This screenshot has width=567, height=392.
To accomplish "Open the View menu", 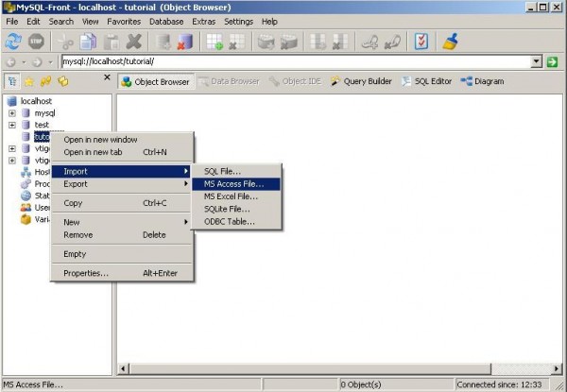I will click(x=90, y=22).
